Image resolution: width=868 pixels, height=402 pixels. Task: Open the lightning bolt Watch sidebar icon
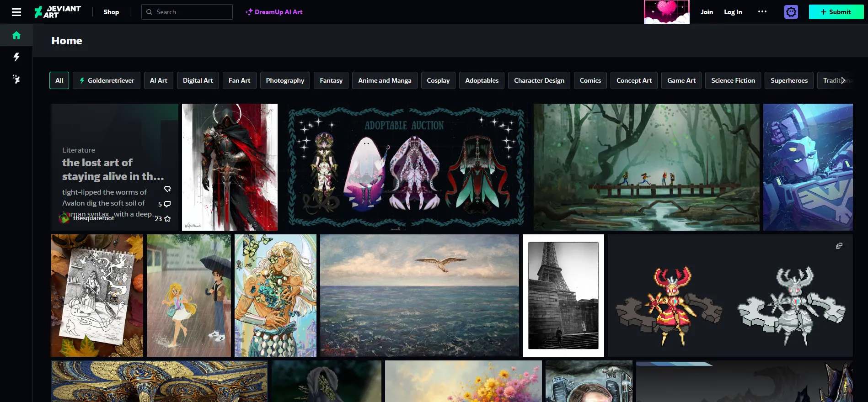point(16,57)
